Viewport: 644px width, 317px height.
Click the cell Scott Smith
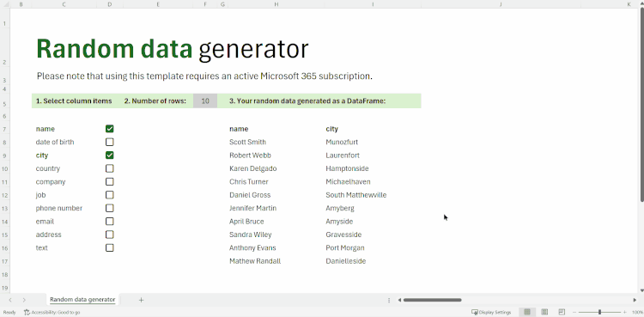(x=247, y=142)
